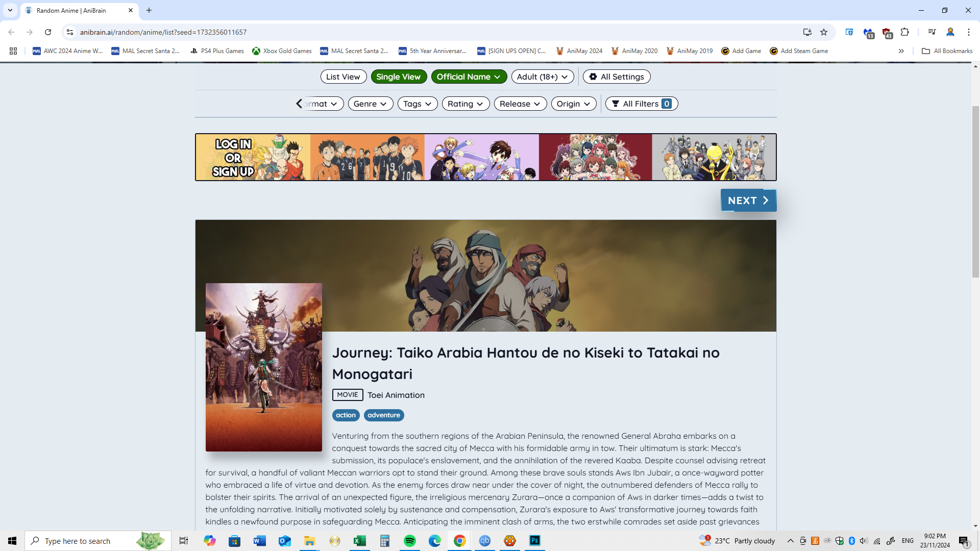This screenshot has width=980, height=551.
Task: Open Spotify from the taskbar
Action: (x=409, y=541)
